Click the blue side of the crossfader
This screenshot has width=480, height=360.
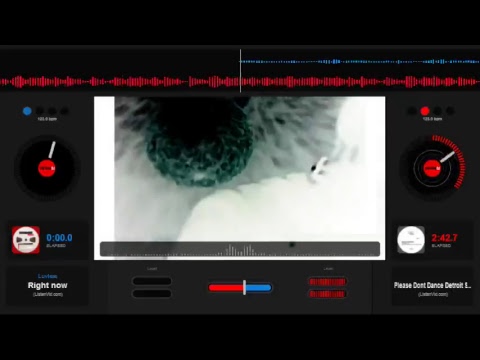click(259, 287)
